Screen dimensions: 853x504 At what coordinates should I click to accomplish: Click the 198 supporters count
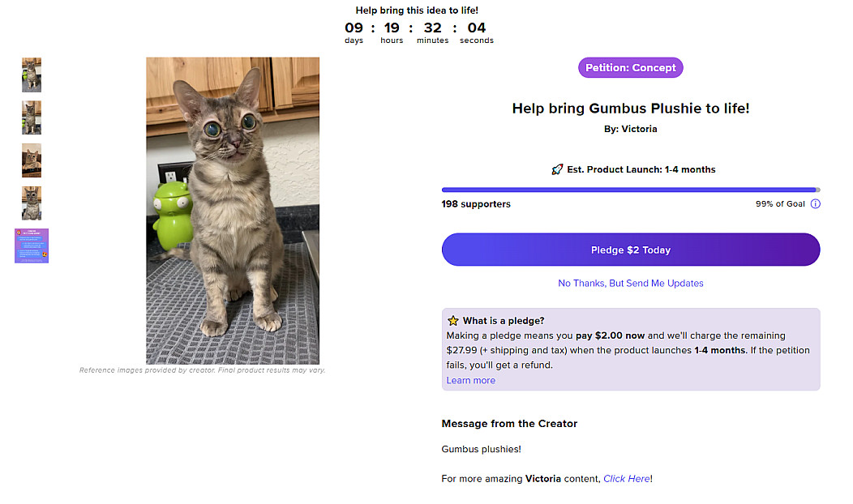[x=476, y=204]
